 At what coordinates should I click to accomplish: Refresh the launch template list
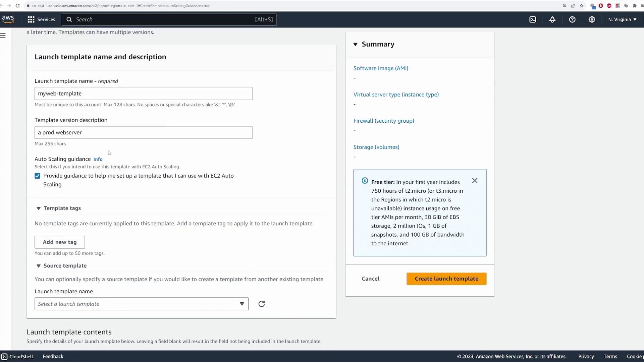coord(262,304)
